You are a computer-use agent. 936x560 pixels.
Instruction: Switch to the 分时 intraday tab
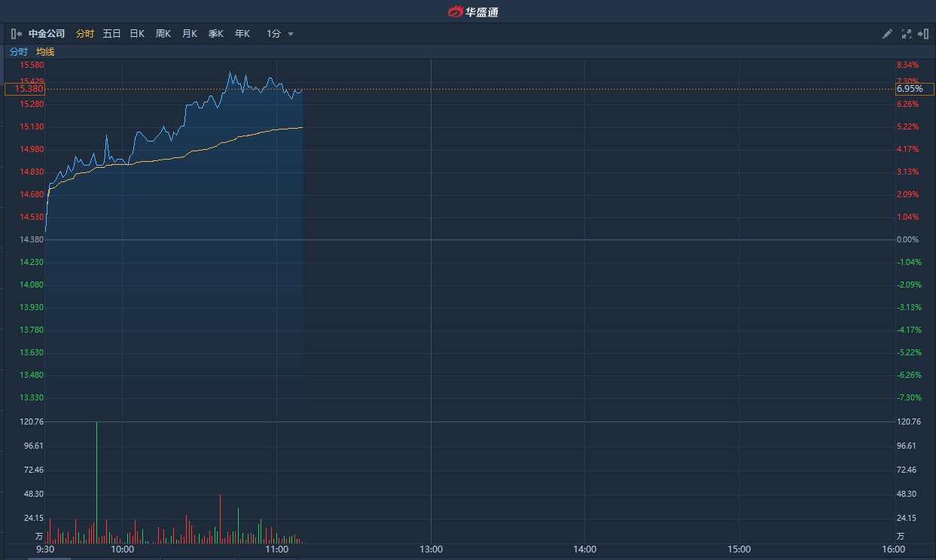(85, 34)
